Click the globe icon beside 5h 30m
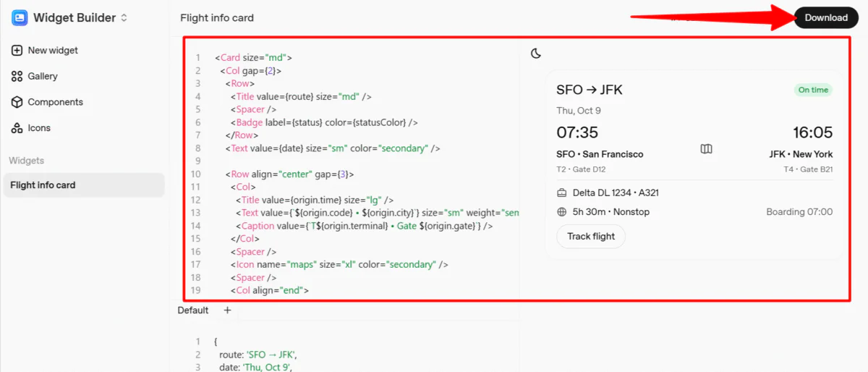The image size is (868, 372). click(x=562, y=212)
